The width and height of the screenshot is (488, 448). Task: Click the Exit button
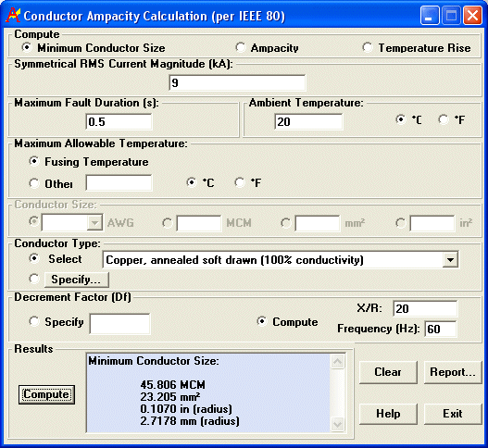click(x=453, y=414)
